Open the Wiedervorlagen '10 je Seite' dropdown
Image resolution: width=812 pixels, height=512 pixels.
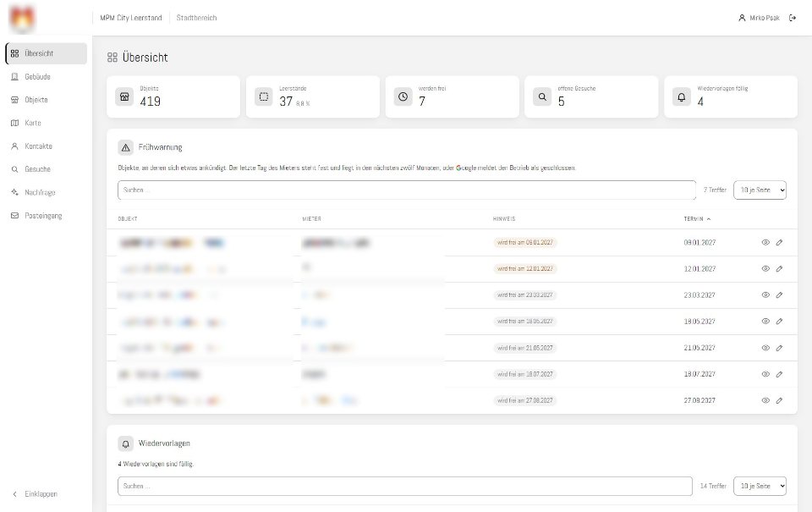coord(760,486)
